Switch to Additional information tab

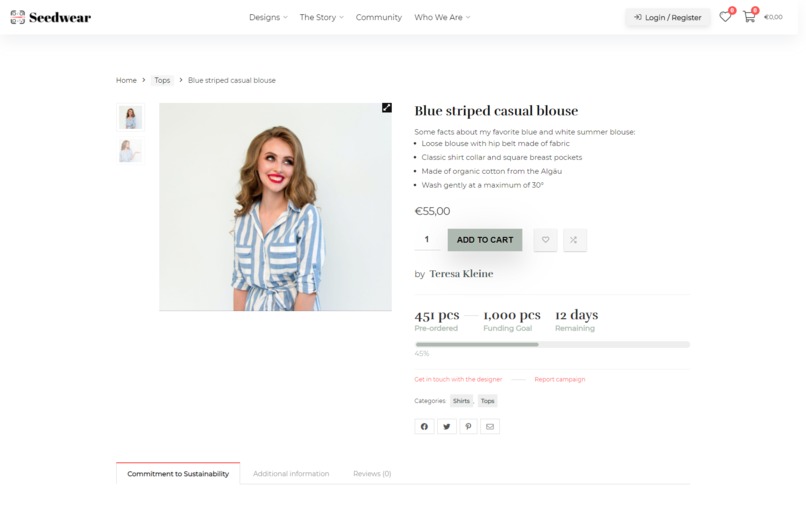click(x=291, y=474)
